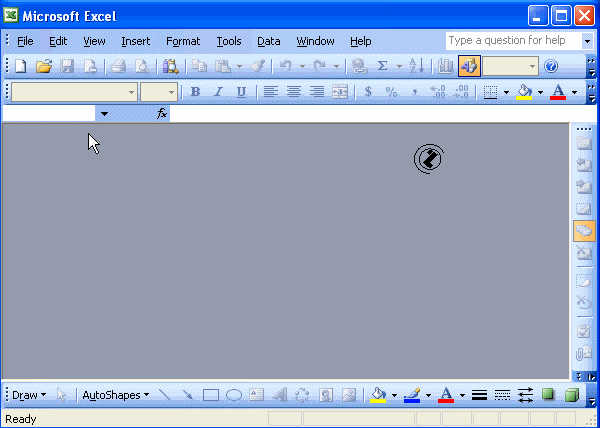Open Microsoft Excel Help question-mark icon
This screenshot has height=428, width=600.
pos(551,67)
